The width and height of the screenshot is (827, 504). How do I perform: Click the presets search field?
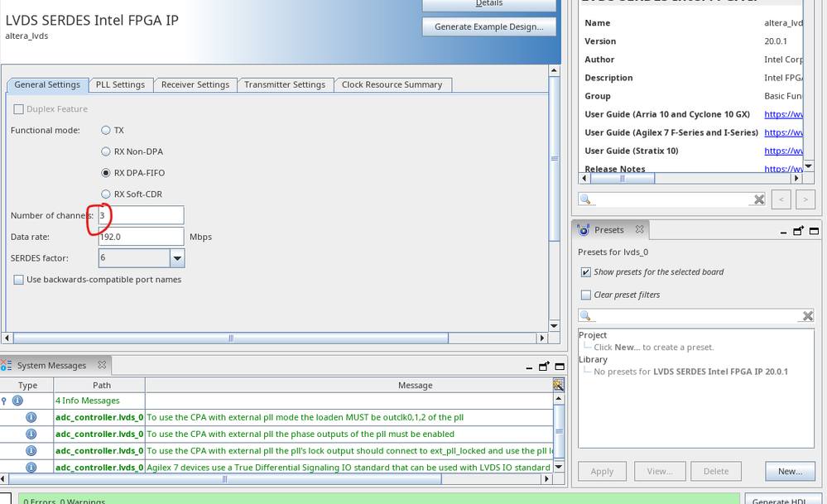pyautogui.click(x=696, y=316)
